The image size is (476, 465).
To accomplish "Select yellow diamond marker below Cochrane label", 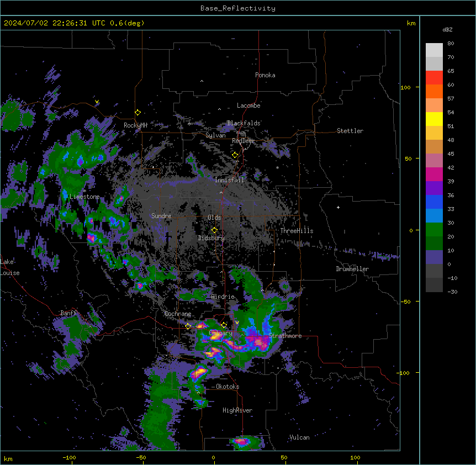I will (188, 326).
